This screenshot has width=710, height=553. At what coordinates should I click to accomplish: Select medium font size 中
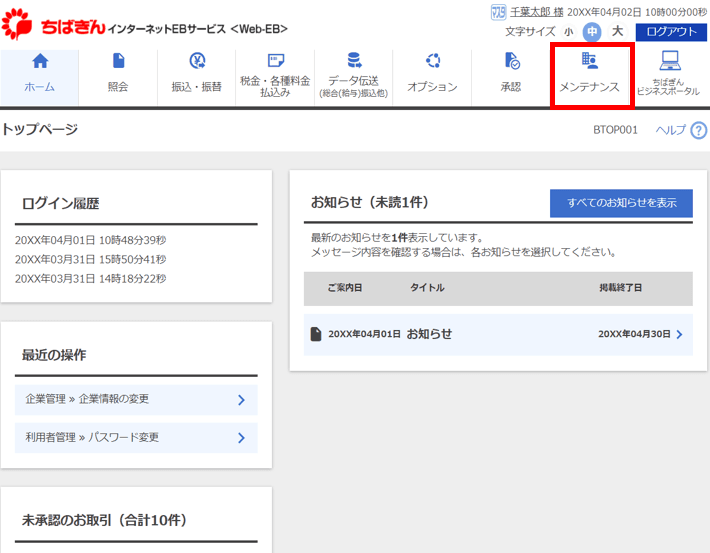coord(592,31)
